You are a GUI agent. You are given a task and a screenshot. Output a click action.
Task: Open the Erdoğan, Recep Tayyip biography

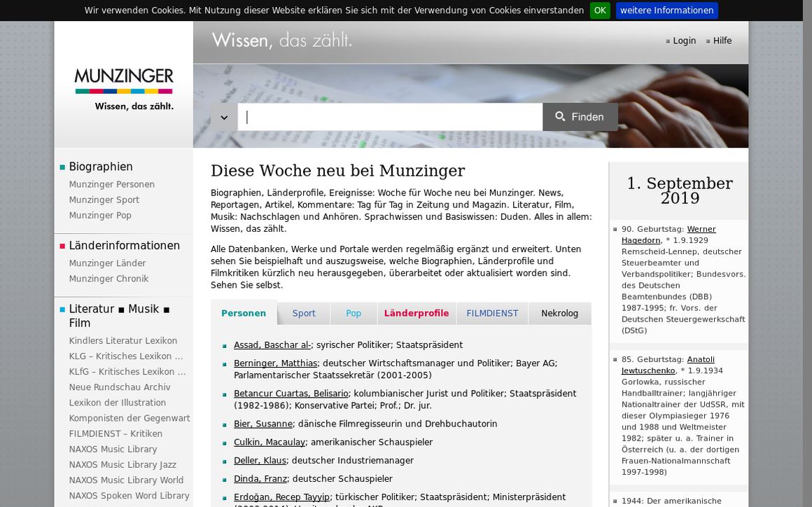coord(281,497)
